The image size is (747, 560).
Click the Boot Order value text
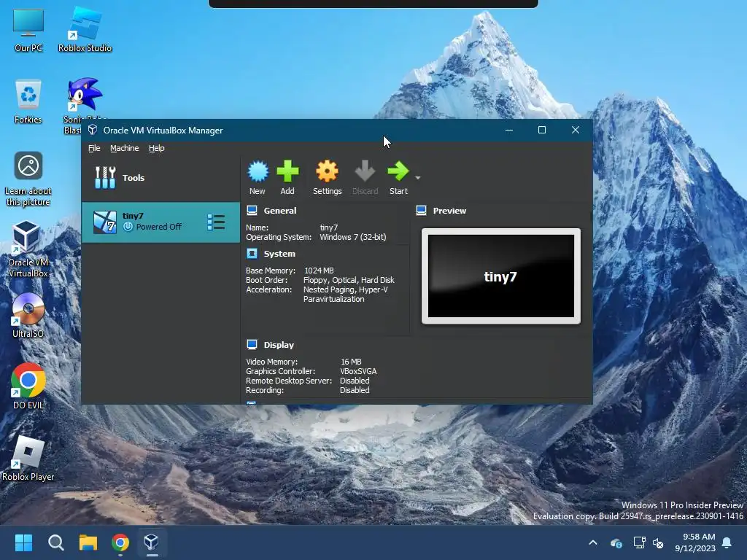pyautogui.click(x=349, y=280)
